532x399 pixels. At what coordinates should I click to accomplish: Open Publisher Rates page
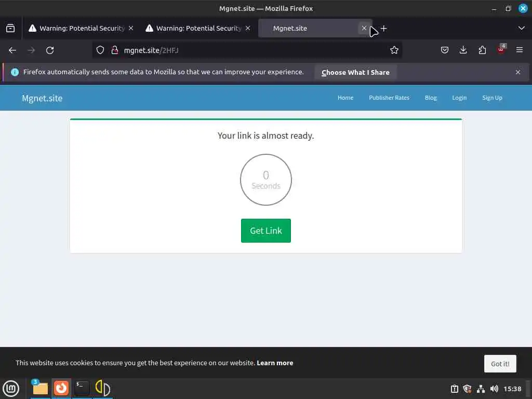click(x=389, y=98)
